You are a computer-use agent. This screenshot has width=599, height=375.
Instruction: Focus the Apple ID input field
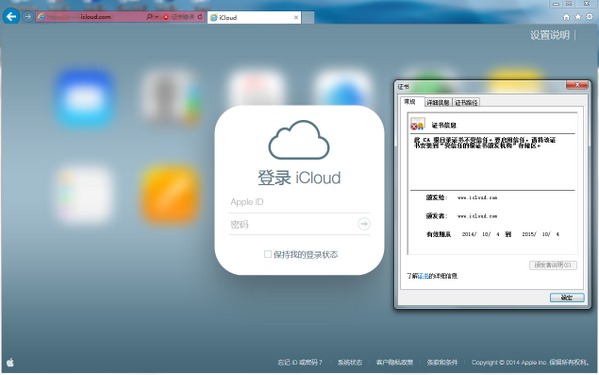(x=300, y=202)
